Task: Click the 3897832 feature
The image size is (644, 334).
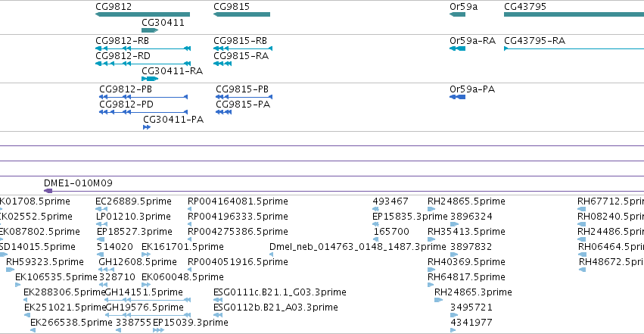Action: click(454, 254)
